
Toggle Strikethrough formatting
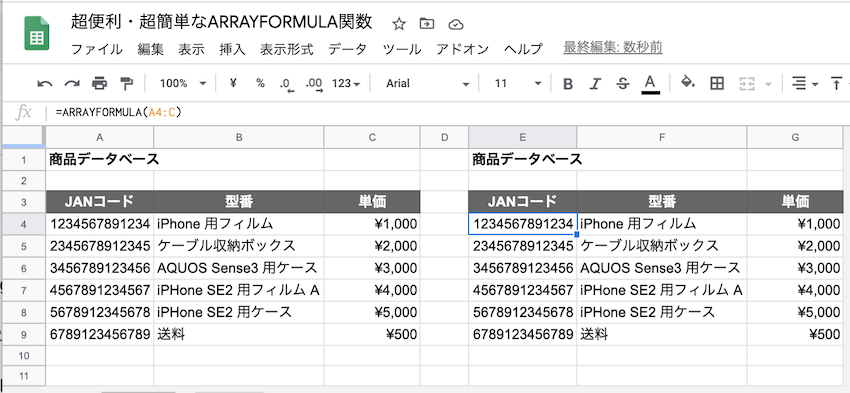pyautogui.click(x=623, y=83)
